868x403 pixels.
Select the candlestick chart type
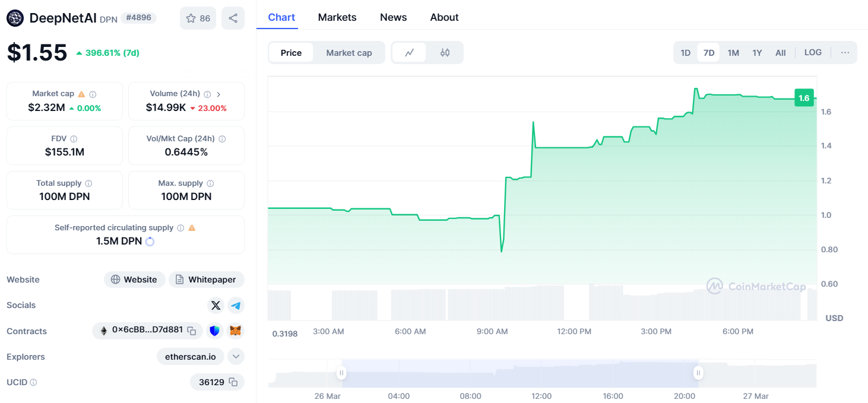click(x=445, y=53)
